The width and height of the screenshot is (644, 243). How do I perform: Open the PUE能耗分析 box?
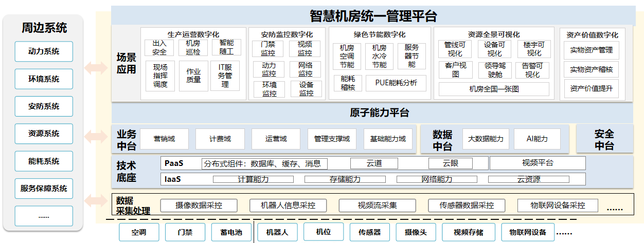pos(396,83)
